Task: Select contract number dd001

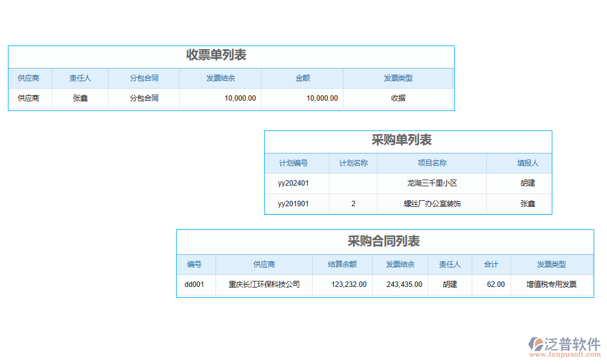Action: (195, 284)
